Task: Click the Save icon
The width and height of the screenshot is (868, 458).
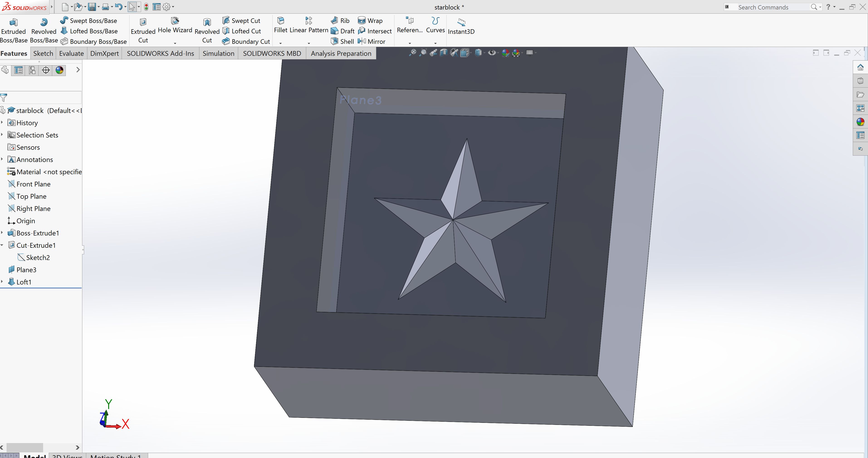Action: [x=92, y=7]
